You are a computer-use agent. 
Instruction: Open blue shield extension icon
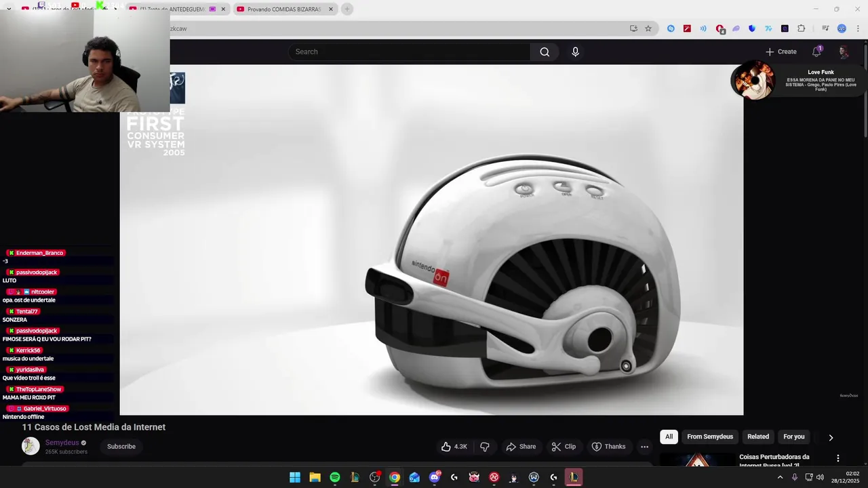(x=752, y=28)
